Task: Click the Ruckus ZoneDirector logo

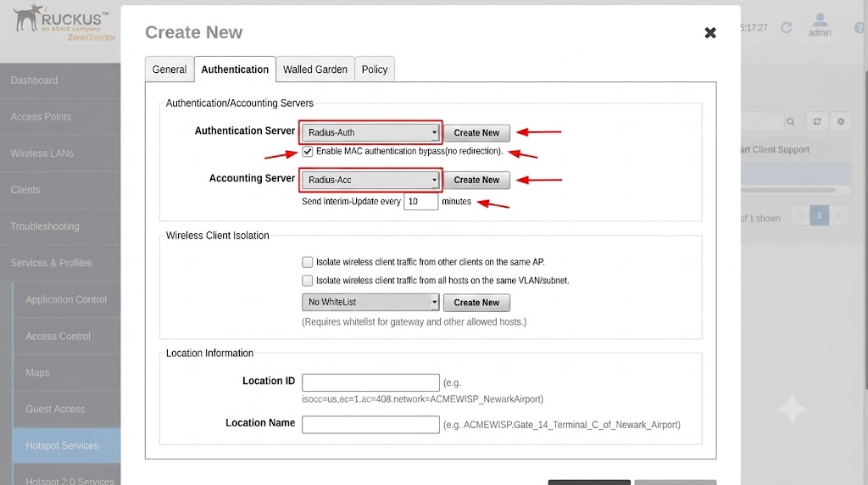Action: click(64, 23)
